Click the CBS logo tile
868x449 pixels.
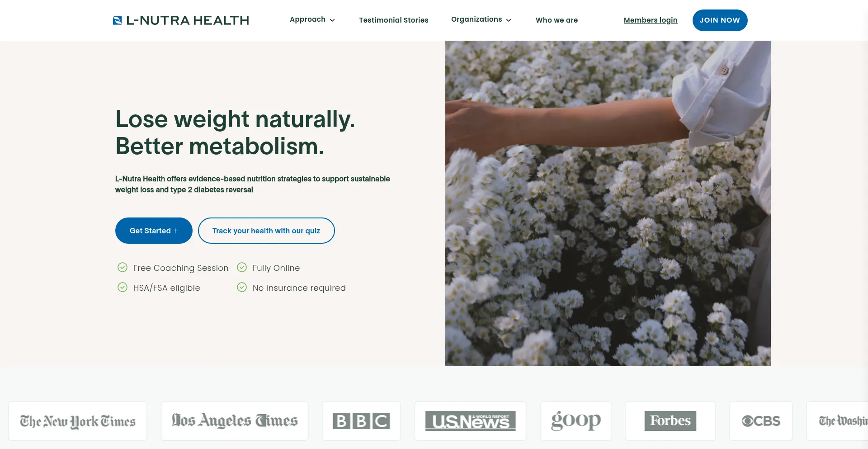pyautogui.click(x=761, y=421)
